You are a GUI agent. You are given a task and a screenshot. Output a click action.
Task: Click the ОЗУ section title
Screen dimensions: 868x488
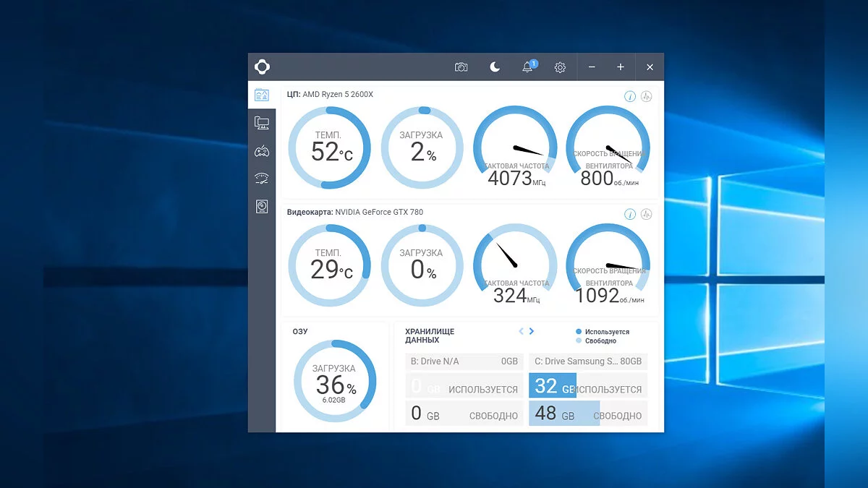(300, 331)
